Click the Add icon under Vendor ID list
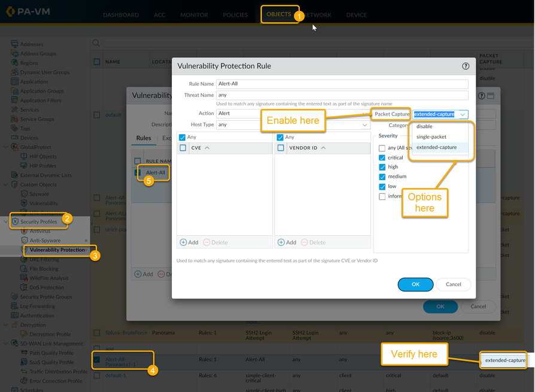The image size is (535, 392). tap(281, 242)
